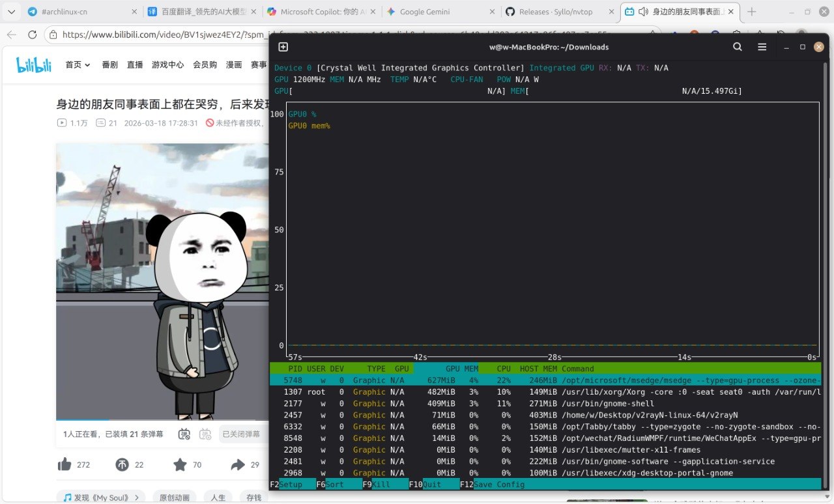The image size is (834, 504).
Task: Click the share arrow icon
Action: [x=237, y=464]
